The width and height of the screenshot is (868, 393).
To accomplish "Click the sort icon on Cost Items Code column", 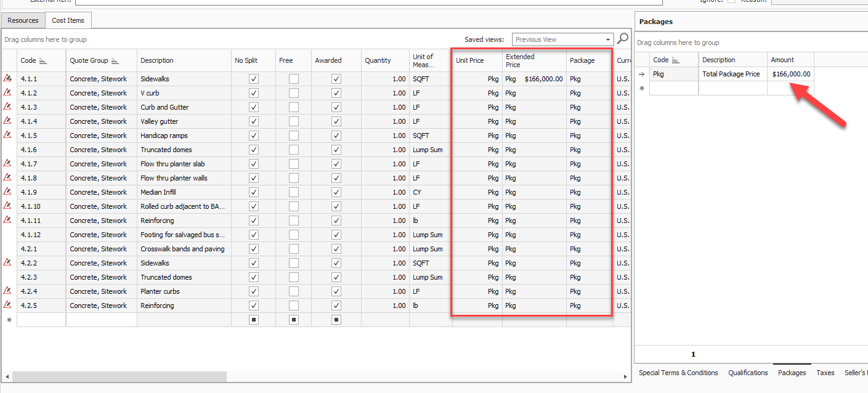I will pyautogui.click(x=43, y=60).
